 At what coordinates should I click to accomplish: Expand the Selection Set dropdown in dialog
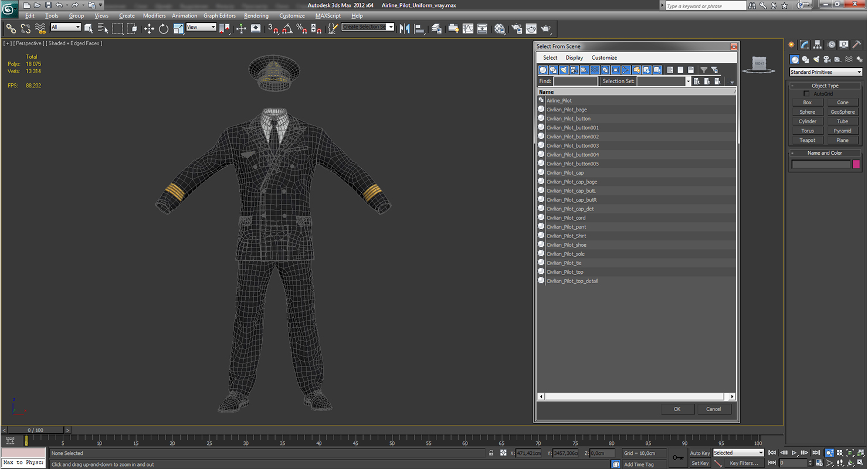click(688, 81)
